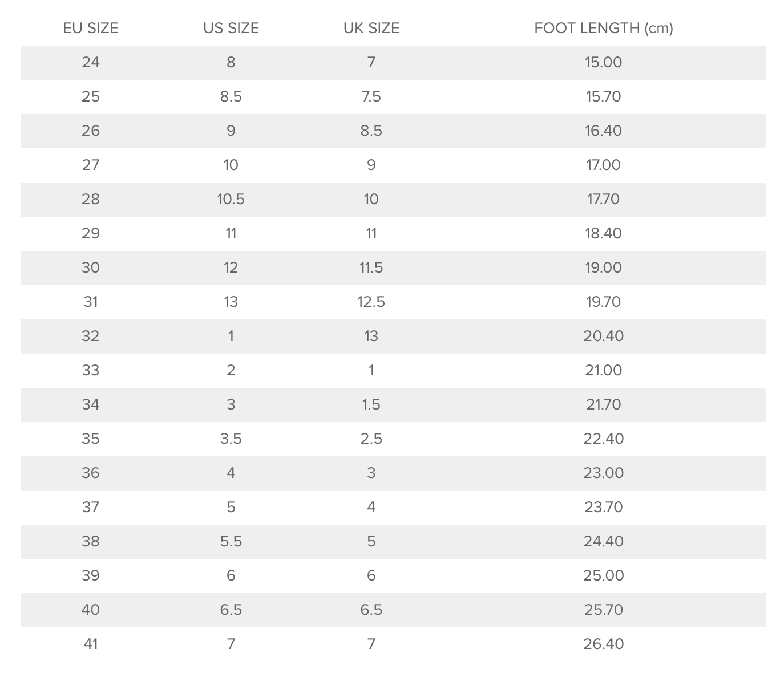Image resolution: width=784 pixels, height=681 pixels.
Task: Select EU size 36 cell
Action: coord(91,473)
